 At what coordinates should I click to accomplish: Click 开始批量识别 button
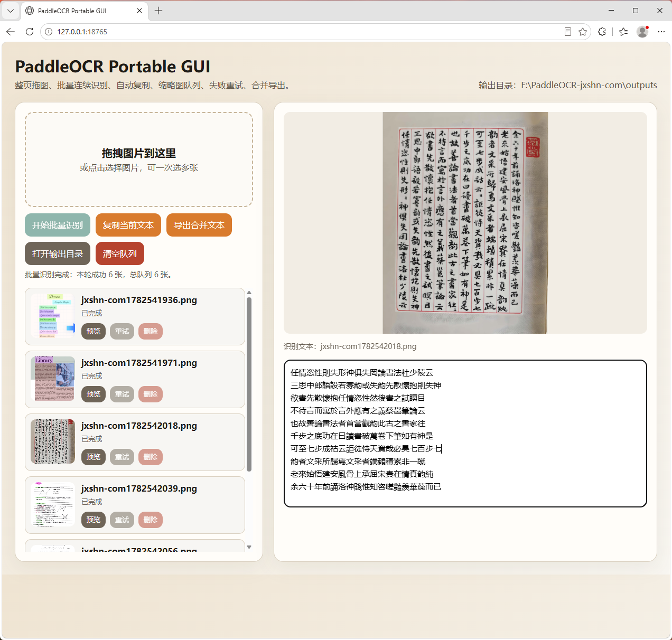(x=58, y=225)
